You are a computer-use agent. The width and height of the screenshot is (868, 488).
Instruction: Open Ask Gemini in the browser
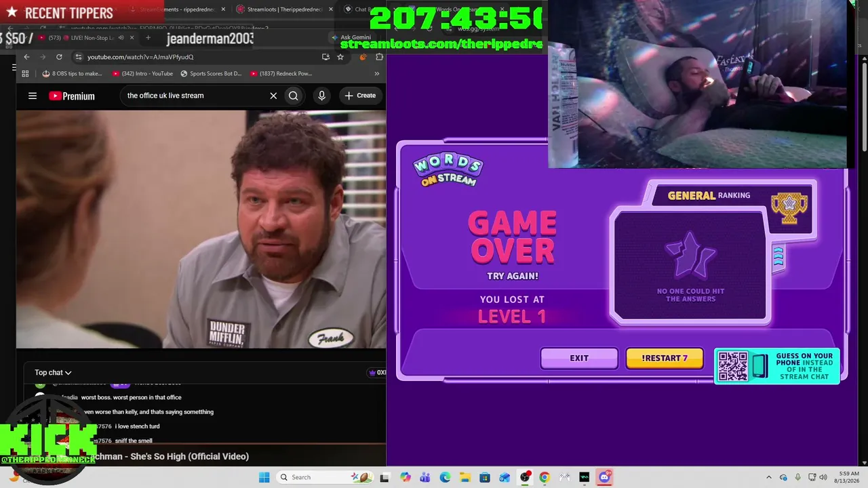pos(351,37)
